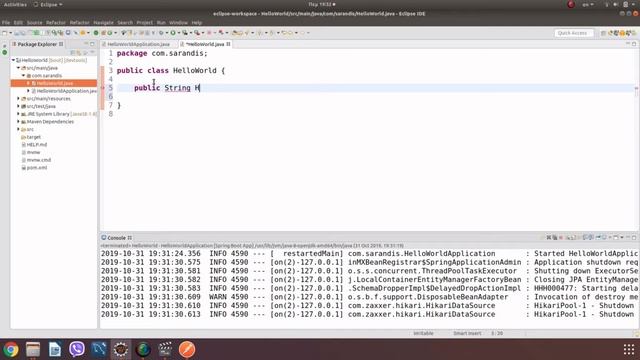Open the LibreOffice Writer dock icon

[x=55, y=349]
